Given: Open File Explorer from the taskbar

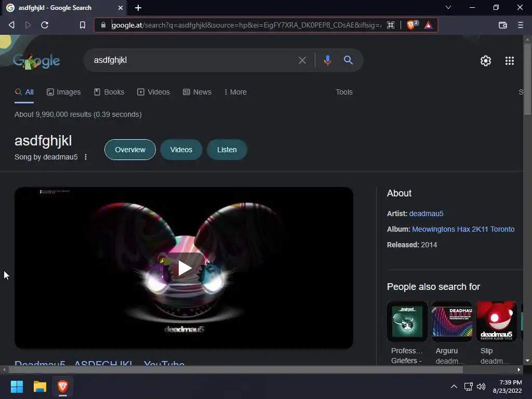Looking at the screenshot, I should 39,387.
